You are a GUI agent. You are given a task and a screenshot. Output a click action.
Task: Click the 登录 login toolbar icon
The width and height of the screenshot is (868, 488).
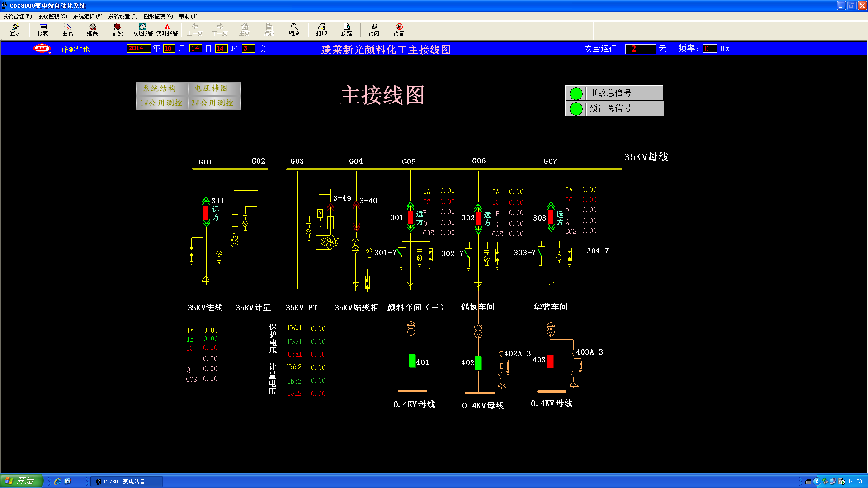(x=15, y=29)
